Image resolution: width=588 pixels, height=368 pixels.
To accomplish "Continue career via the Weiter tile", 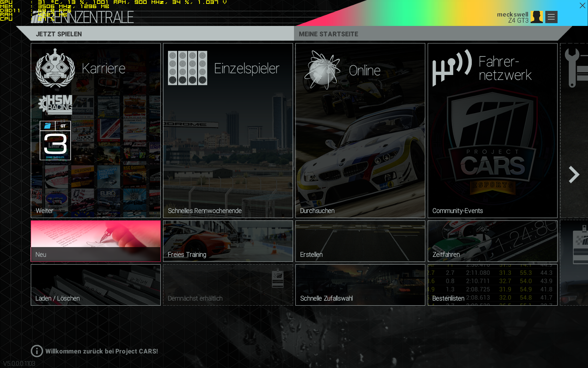I will click(x=96, y=130).
